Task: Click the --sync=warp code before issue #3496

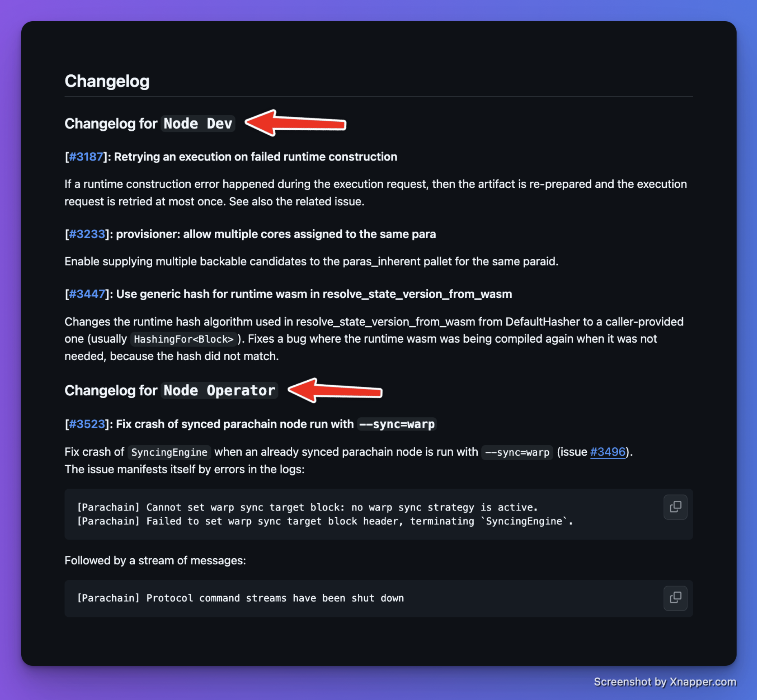Action: (517, 452)
